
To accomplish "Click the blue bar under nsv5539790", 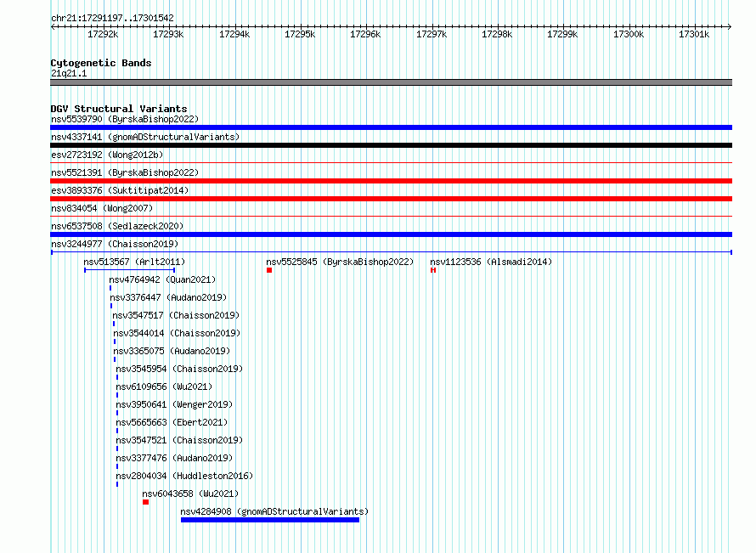I will [391, 127].
